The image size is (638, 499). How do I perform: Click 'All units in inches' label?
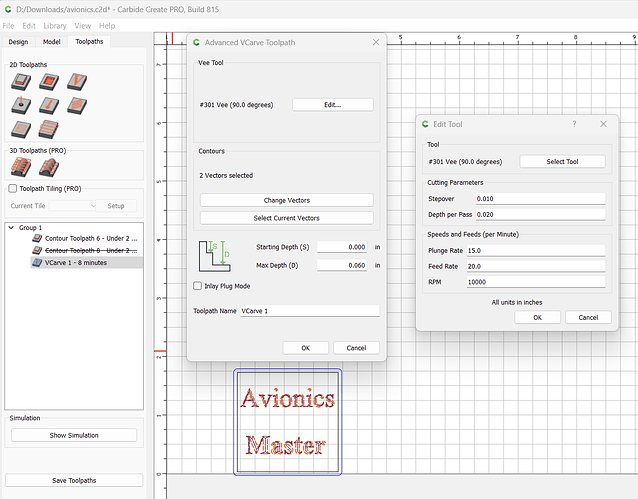point(517,302)
